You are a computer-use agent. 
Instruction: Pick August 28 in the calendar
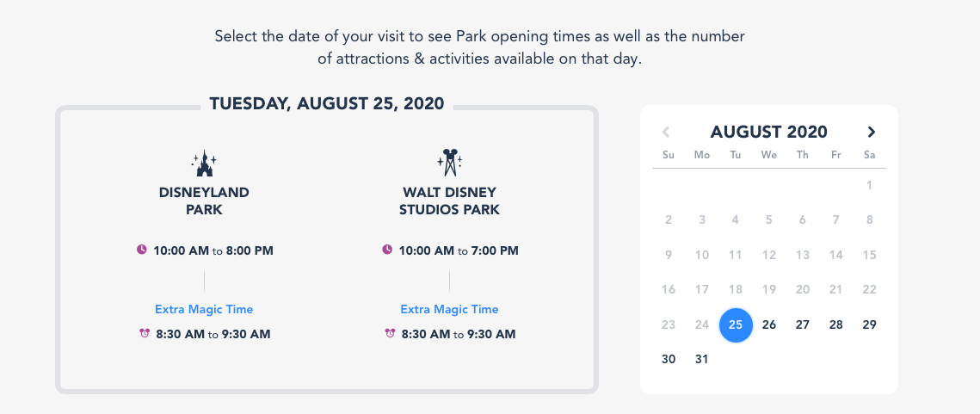[x=835, y=324]
